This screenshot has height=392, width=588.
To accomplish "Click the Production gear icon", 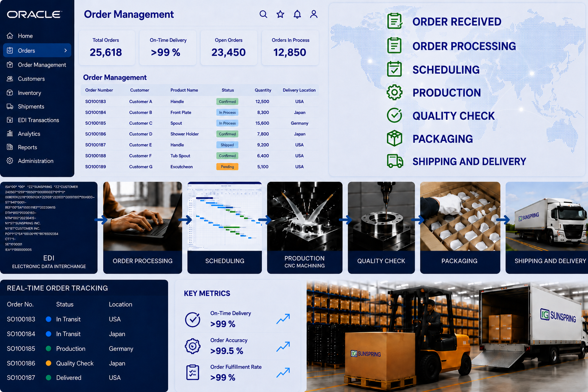I will (x=394, y=92).
